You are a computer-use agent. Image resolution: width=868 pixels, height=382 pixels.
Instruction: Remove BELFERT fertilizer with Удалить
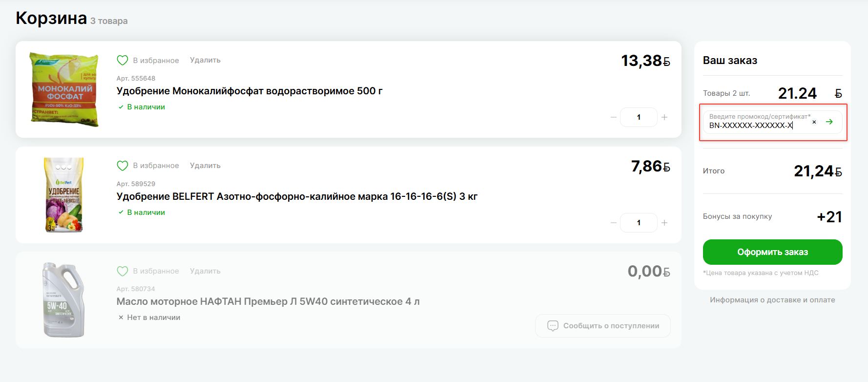click(x=205, y=166)
